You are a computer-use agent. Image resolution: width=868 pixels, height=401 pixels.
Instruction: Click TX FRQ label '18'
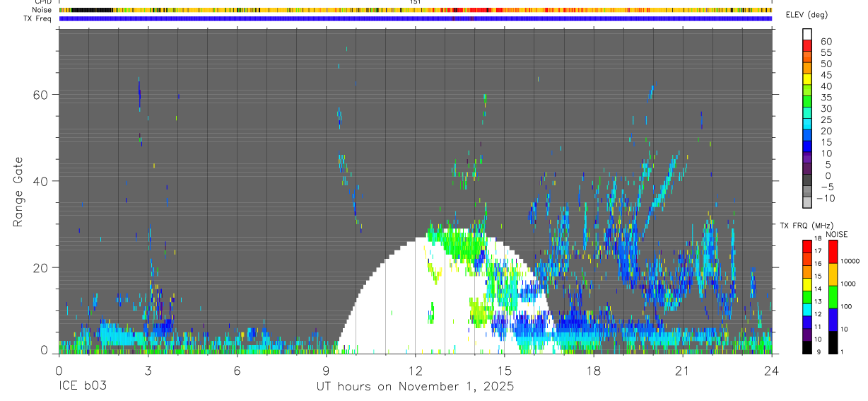[x=818, y=239]
